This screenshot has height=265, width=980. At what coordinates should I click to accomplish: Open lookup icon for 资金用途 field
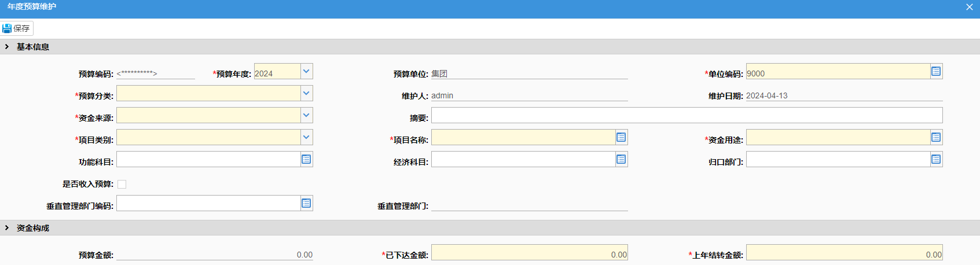(936, 137)
